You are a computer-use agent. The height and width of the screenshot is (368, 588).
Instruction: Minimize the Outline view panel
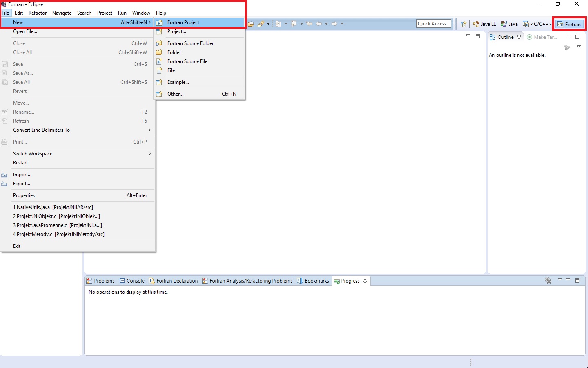tap(568, 37)
